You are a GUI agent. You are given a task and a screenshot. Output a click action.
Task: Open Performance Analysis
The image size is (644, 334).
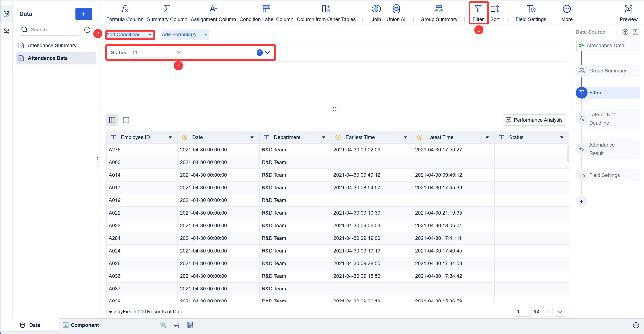point(534,120)
